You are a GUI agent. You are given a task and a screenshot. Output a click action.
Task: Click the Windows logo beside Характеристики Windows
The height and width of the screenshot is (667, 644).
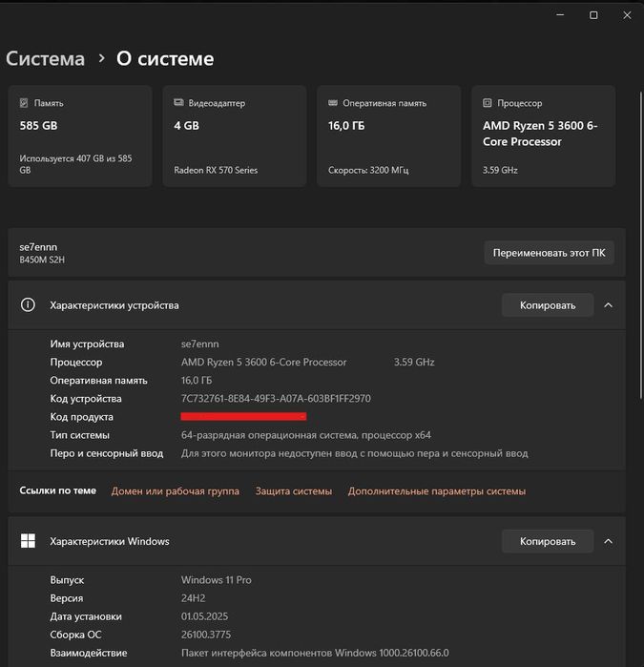pos(29,541)
